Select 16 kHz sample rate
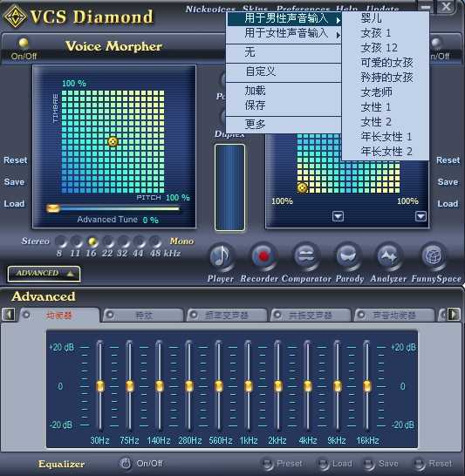 [92, 241]
